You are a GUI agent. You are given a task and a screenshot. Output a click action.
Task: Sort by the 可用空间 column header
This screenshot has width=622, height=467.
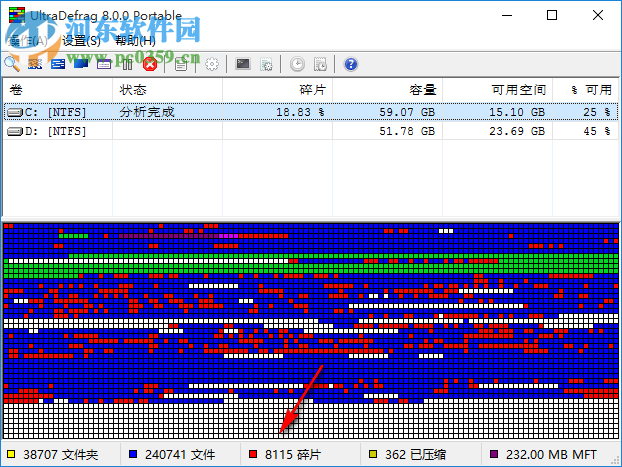pyautogui.click(x=497, y=90)
